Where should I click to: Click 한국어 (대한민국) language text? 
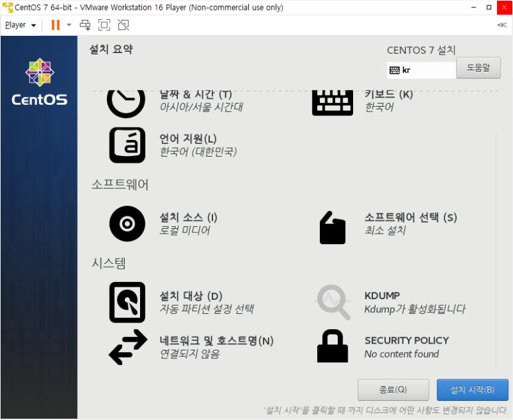(198, 152)
